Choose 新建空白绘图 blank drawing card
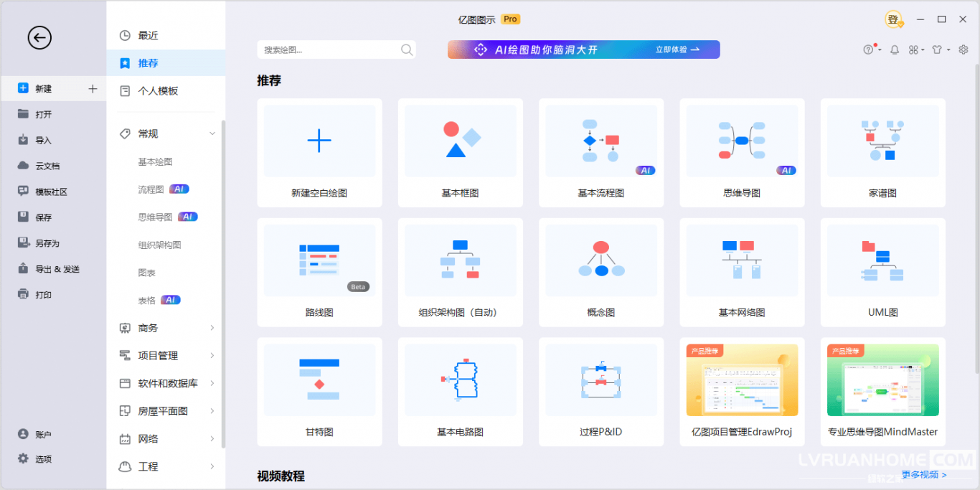 tap(319, 153)
